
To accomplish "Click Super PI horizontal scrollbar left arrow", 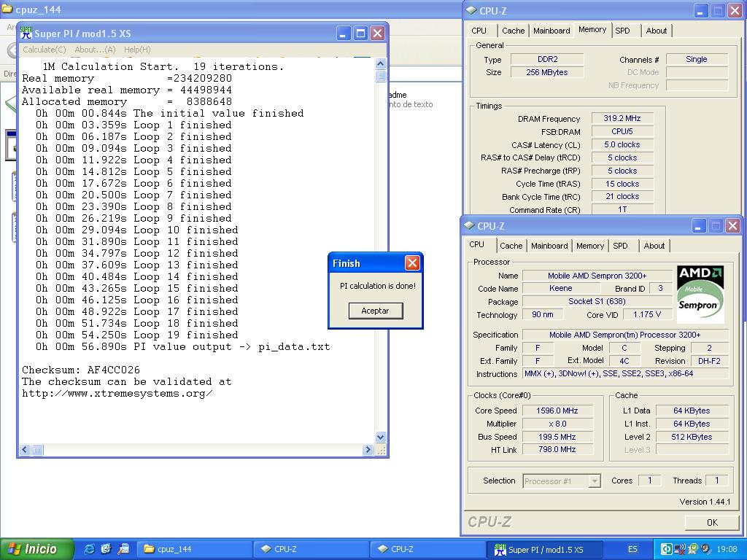I will click(x=25, y=449).
